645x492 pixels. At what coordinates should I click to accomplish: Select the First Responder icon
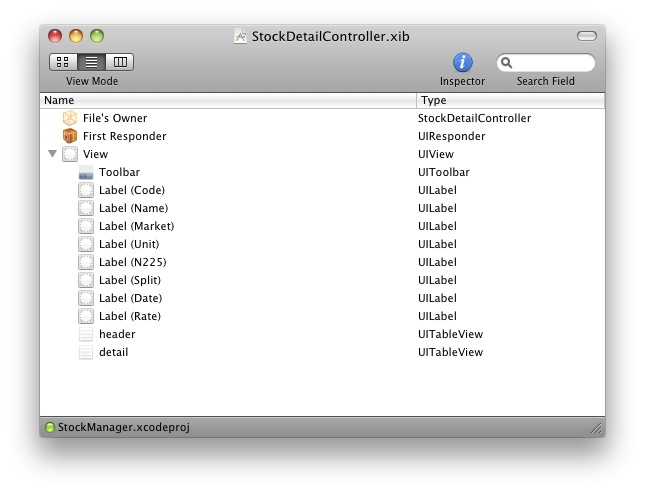point(70,136)
